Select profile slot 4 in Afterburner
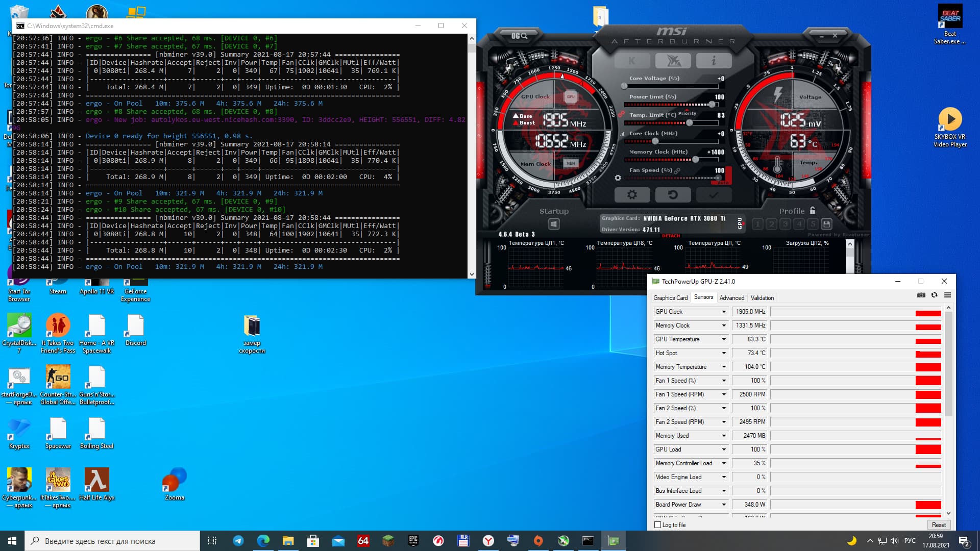The image size is (980, 551). click(799, 224)
